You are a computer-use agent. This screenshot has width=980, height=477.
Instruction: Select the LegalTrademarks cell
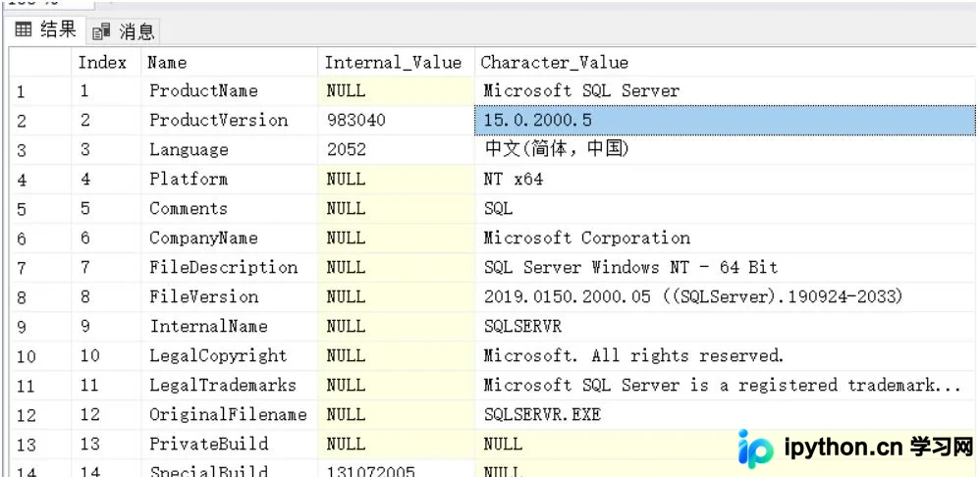[x=230, y=385]
